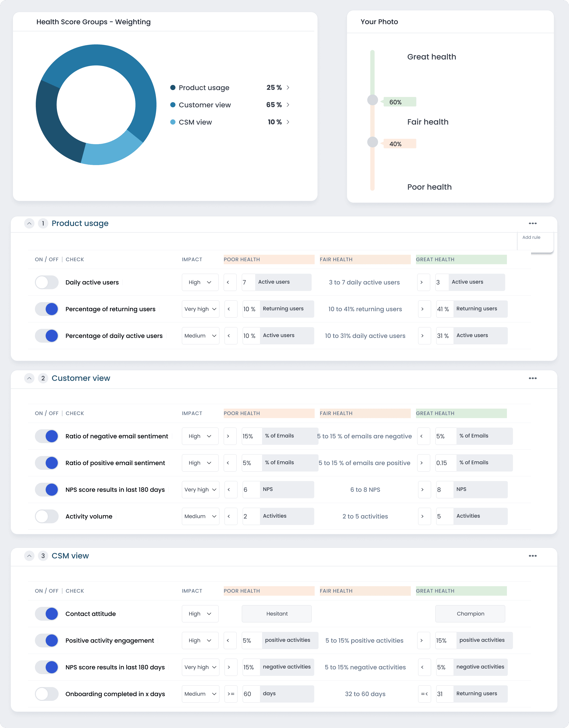Select Add rule from the popup menu
569x728 pixels.
click(531, 237)
